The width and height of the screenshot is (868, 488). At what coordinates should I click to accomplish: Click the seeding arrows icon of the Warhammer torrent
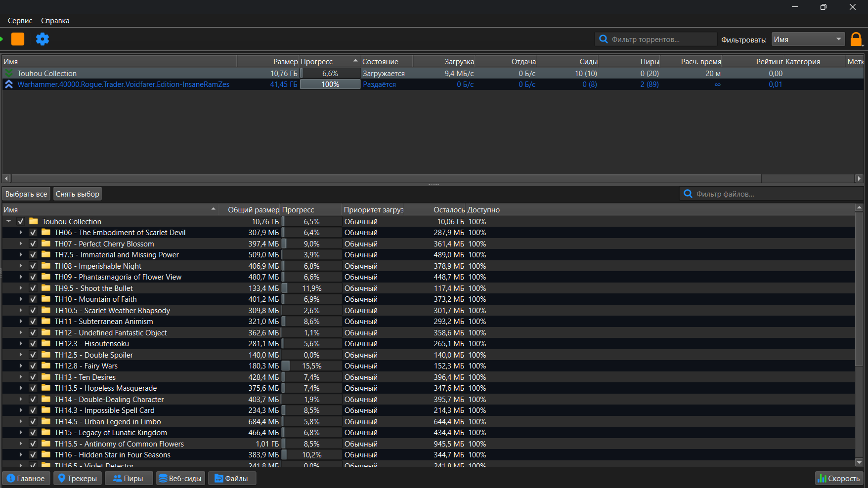[9, 84]
